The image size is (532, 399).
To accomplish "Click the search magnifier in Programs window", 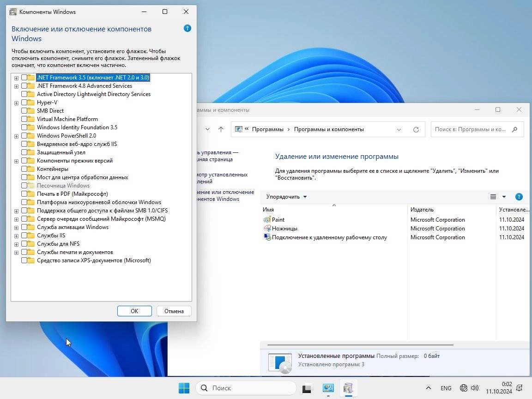I will coord(515,129).
